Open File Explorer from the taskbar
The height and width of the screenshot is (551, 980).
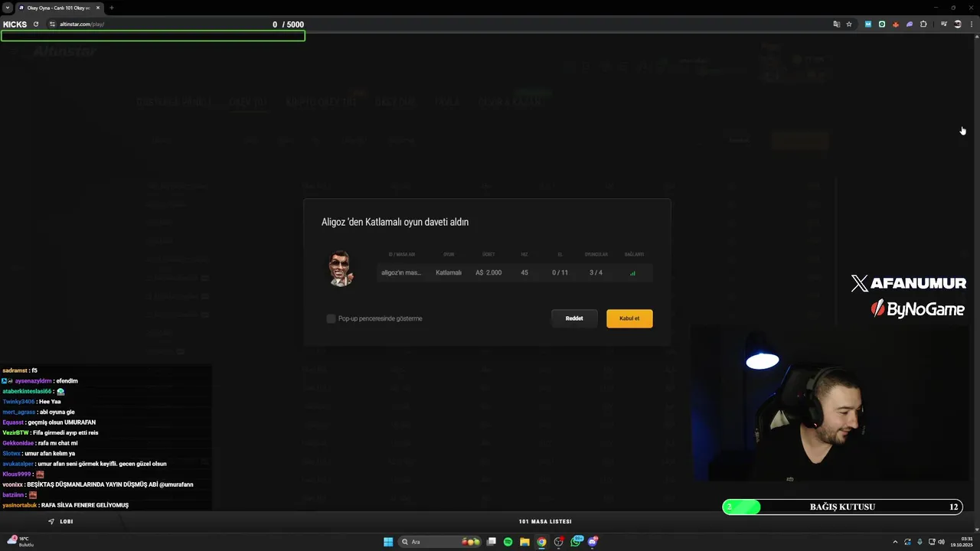525,542
